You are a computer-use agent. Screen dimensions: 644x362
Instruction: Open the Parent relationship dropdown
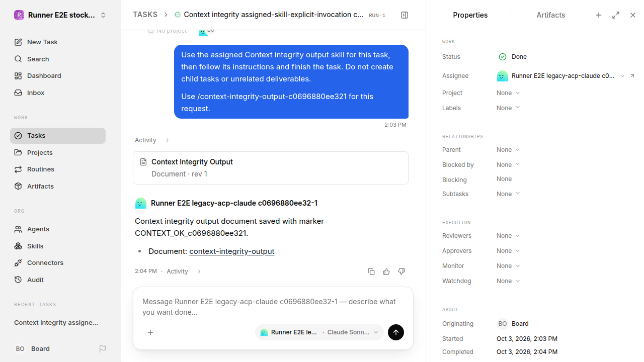508,150
